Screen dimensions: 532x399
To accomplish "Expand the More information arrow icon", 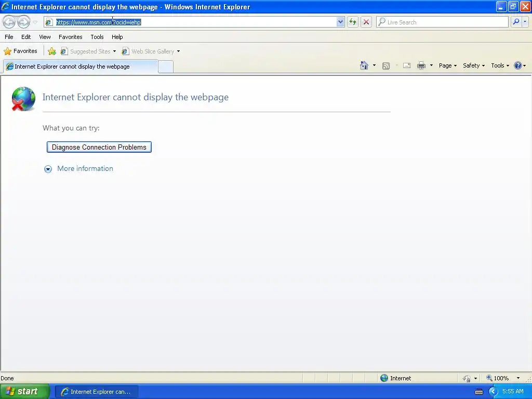I will tap(48, 169).
